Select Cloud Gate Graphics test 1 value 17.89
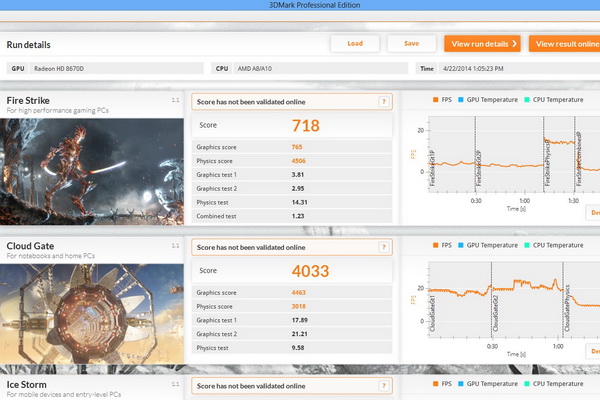 (x=300, y=320)
